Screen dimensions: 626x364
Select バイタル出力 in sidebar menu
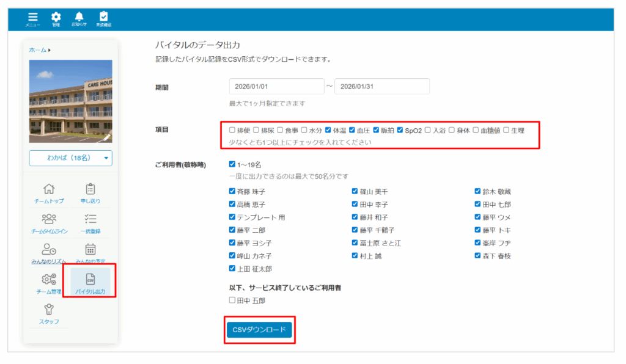click(x=90, y=282)
